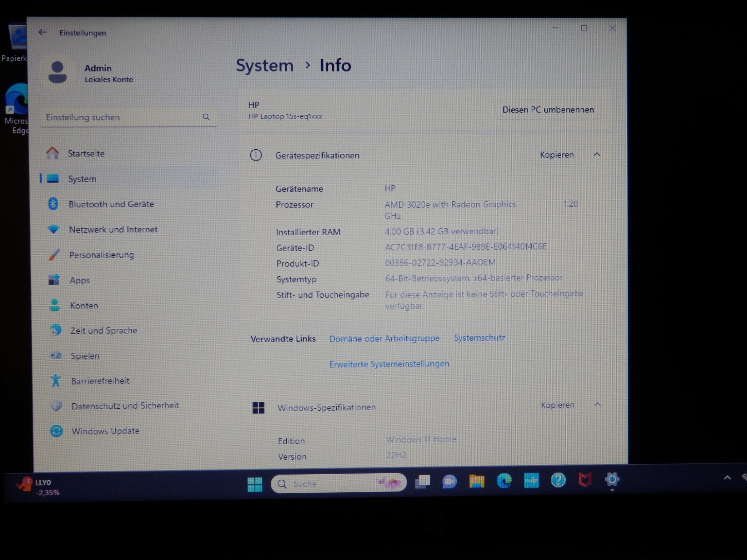747x560 pixels.
Task: Click Kopieren next to Windows-Spezifikationen
Action: 557,405
